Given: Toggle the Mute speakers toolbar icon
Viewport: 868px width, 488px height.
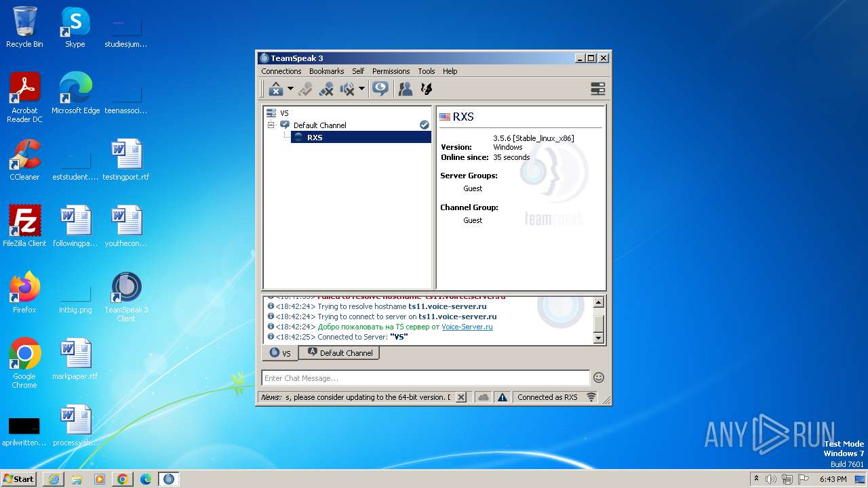Looking at the screenshot, I should click(347, 89).
